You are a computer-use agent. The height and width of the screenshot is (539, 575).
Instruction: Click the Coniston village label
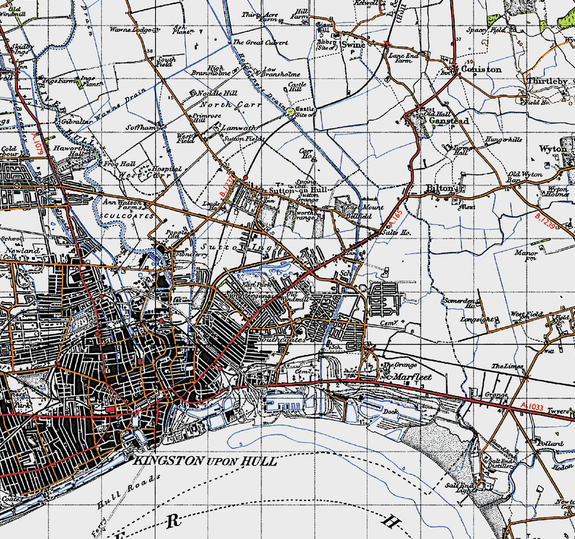[481, 69]
